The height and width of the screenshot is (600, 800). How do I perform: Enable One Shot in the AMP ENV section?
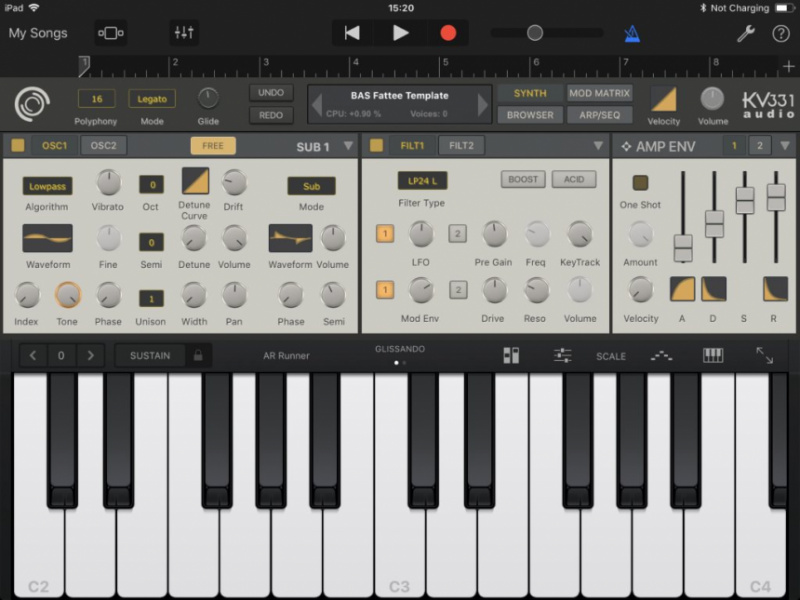coord(641,182)
